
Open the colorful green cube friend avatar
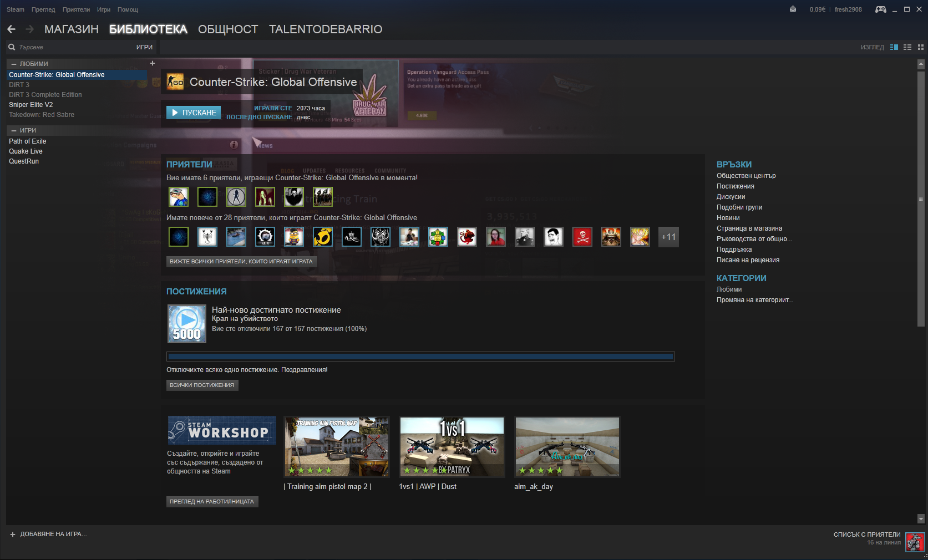point(438,237)
